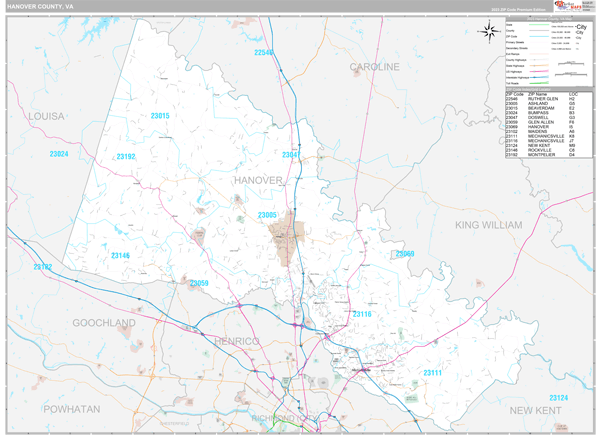Click the NEW KENT county label

coord(539,411)
